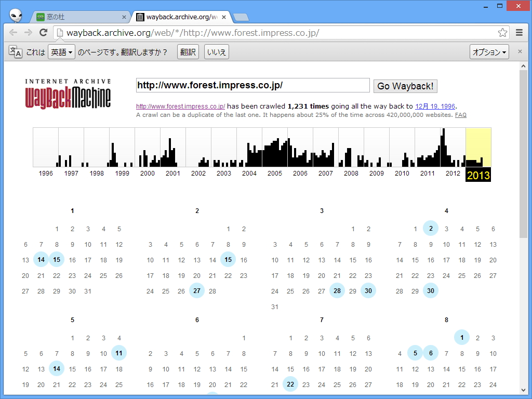The image size is (532, 399).
Task: Open April 30 snapshot
Action: [x=431, y=291]
